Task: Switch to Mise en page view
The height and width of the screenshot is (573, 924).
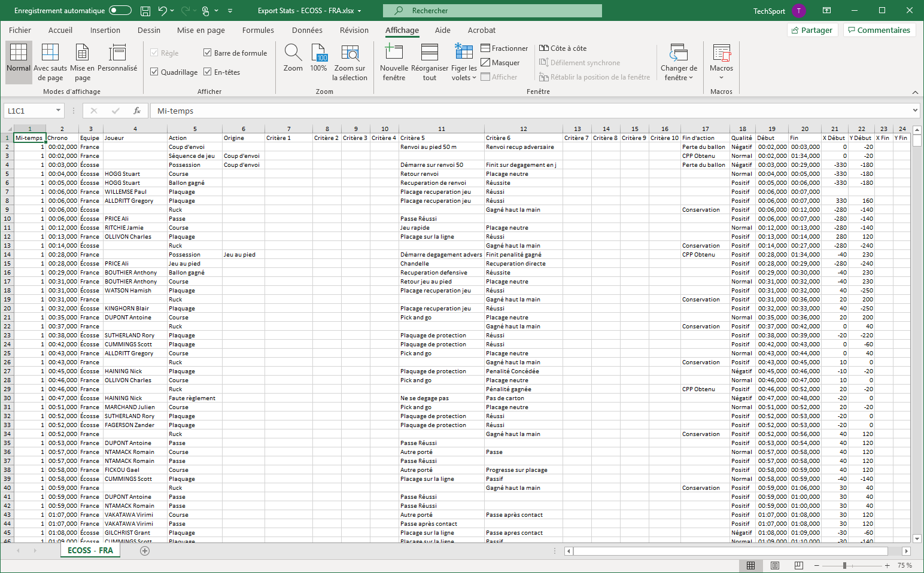Action: click(x=83, y=62)
